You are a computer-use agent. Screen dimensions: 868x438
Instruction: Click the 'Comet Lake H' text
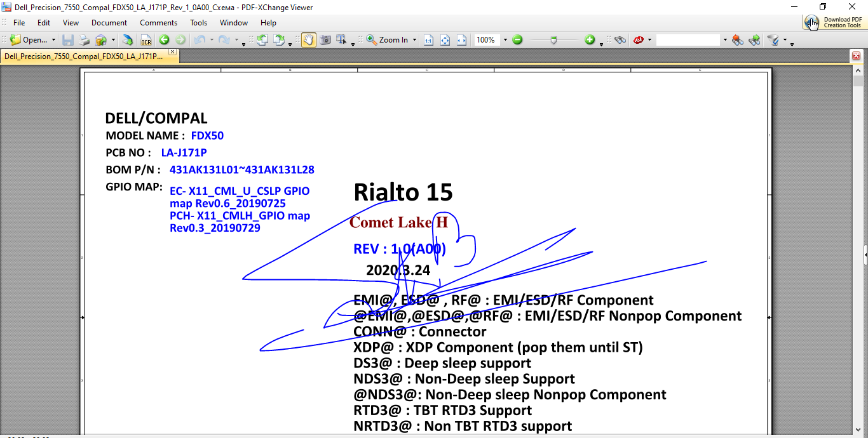pos(398,222)
